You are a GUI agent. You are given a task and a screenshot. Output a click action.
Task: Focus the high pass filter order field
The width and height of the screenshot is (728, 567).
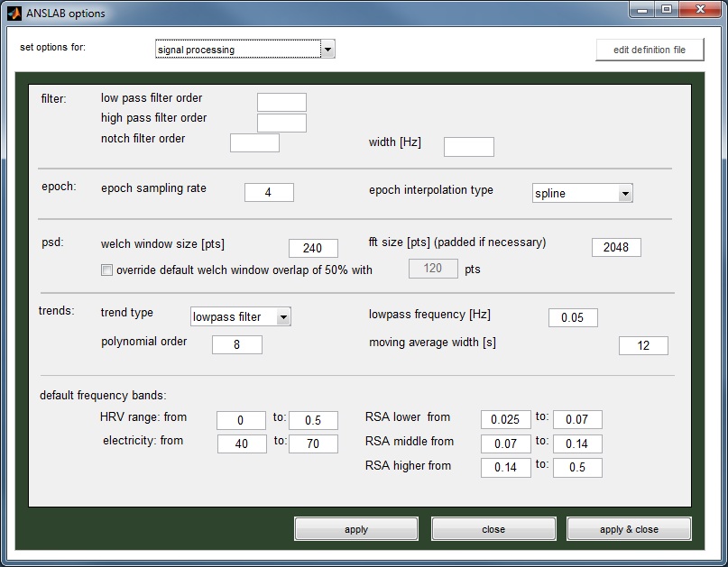pyautogui.click(x=281, y=123)
